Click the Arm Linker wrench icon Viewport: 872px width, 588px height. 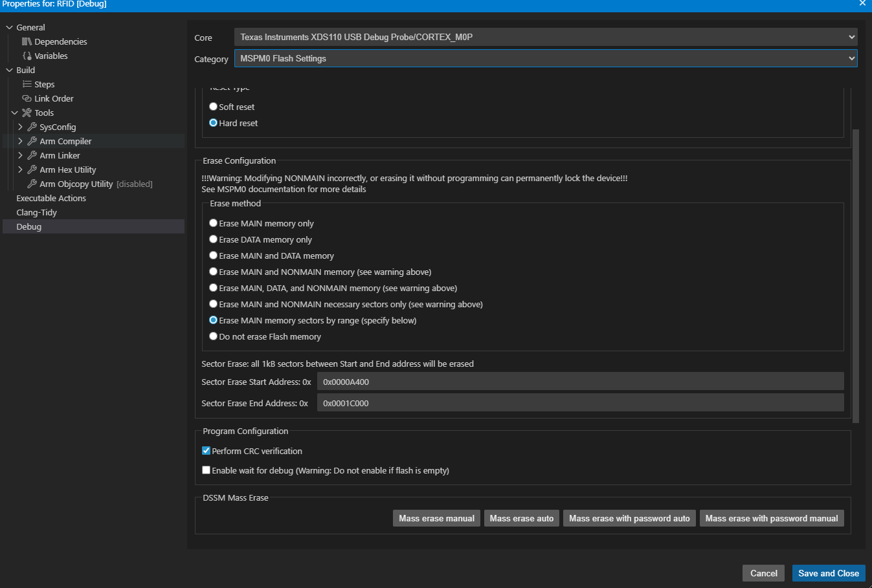pyautogui.click(x=32, y=155)
